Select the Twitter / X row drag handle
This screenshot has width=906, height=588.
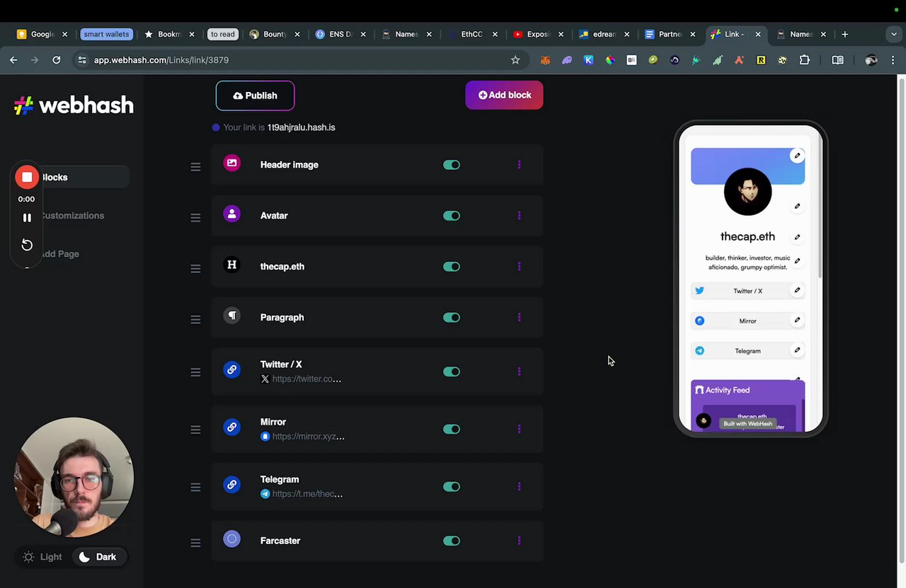(195, 372)
